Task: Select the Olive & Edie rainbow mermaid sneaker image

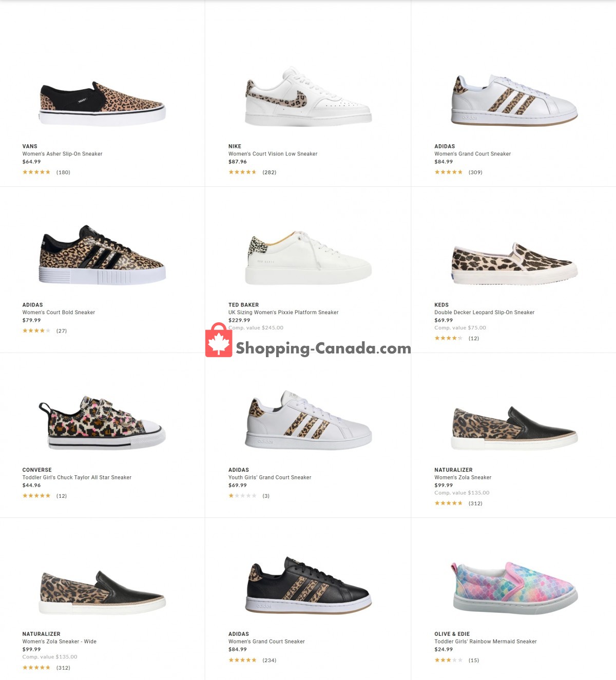Action: (514, 588)
